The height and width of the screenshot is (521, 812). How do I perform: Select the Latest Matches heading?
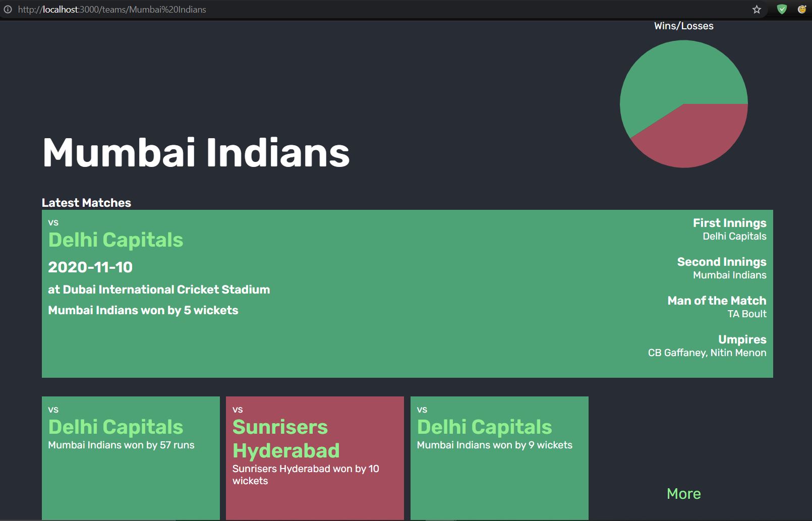(x=86, y=203)
